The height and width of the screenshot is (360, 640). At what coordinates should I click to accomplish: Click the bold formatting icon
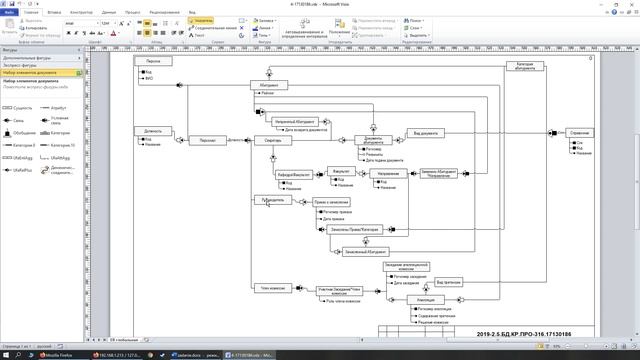point(69,33)
